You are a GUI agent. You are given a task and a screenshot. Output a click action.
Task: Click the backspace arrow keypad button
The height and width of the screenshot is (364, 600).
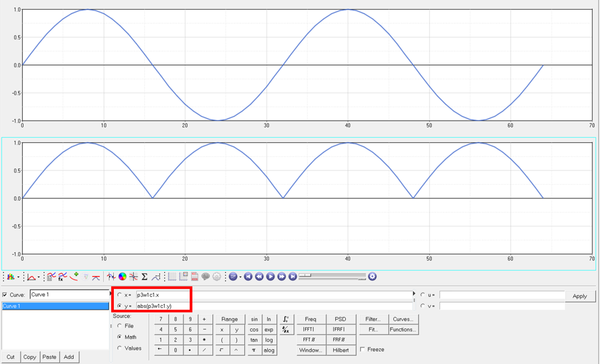(160, 350)
